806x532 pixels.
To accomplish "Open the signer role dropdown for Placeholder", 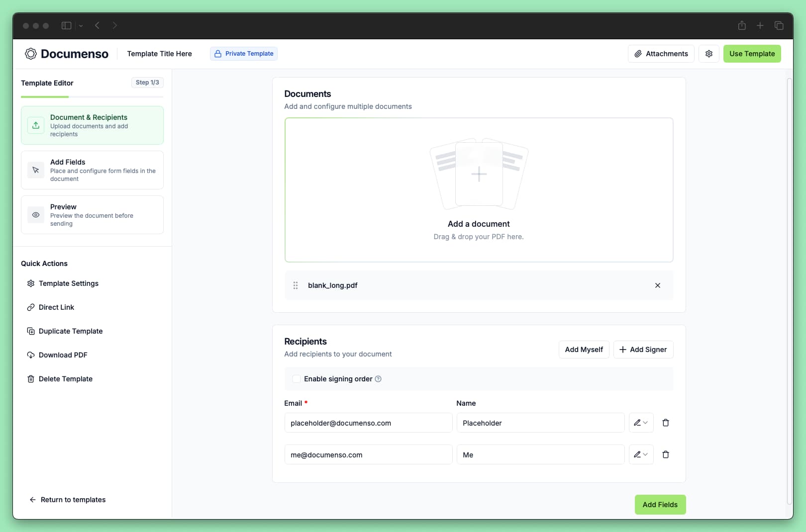I will tap(641, 423).
